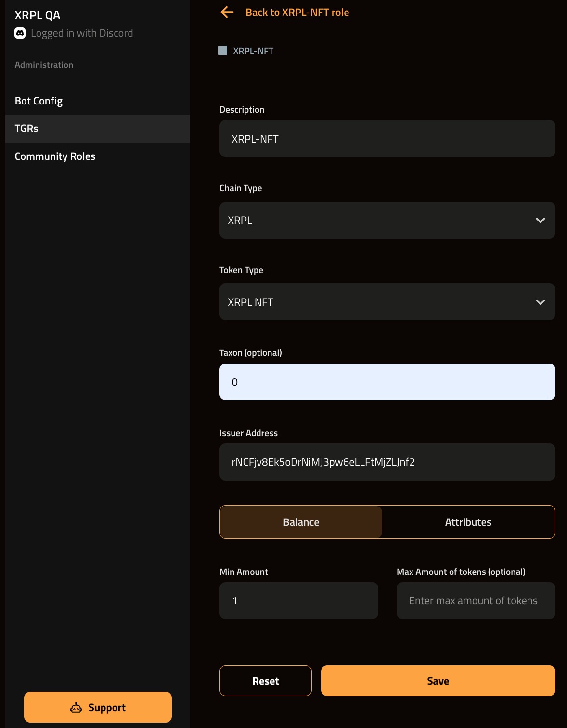Open Bot Config in sidebar
Screen dimensions: 567x728
point(39,101)
